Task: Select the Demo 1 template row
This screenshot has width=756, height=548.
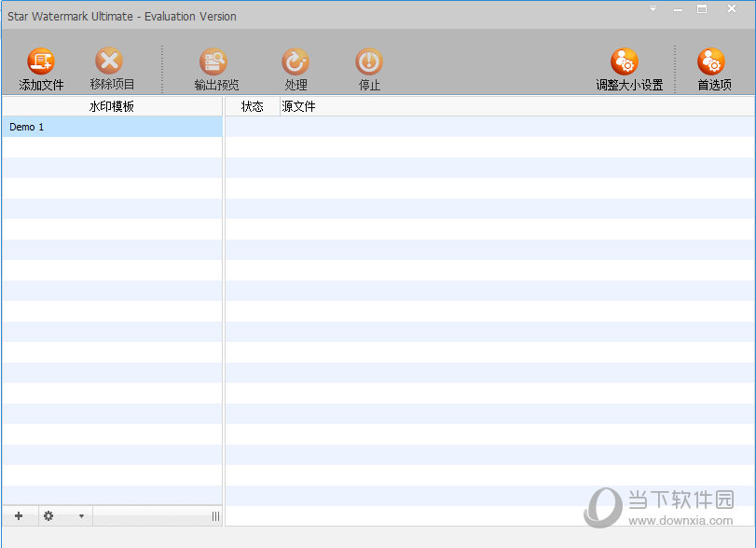Action: pyautogui.click(x=112, y=127)
